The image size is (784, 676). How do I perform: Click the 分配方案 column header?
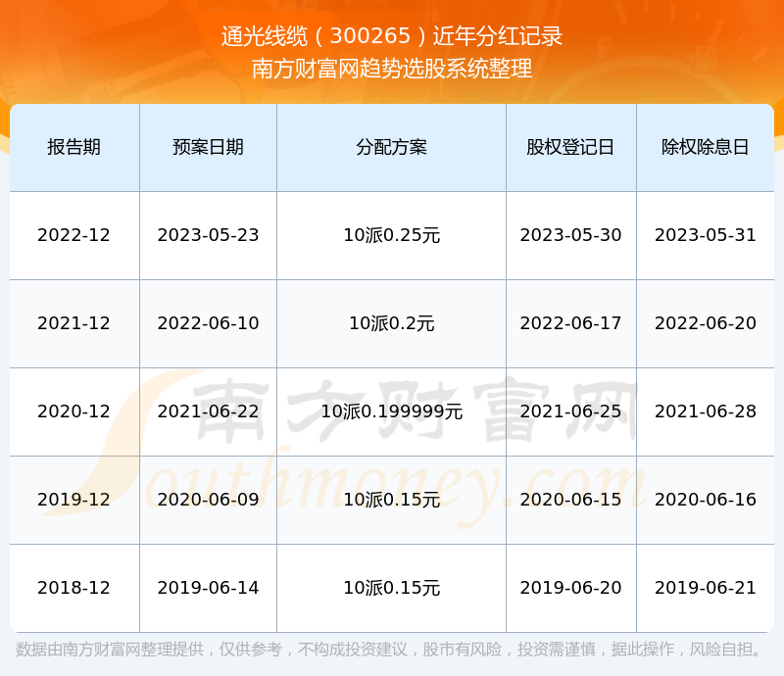[391, 147]
